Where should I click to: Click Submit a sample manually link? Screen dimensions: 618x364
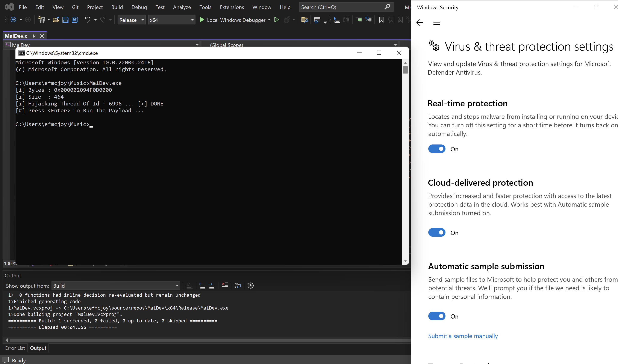pos(463,336)
